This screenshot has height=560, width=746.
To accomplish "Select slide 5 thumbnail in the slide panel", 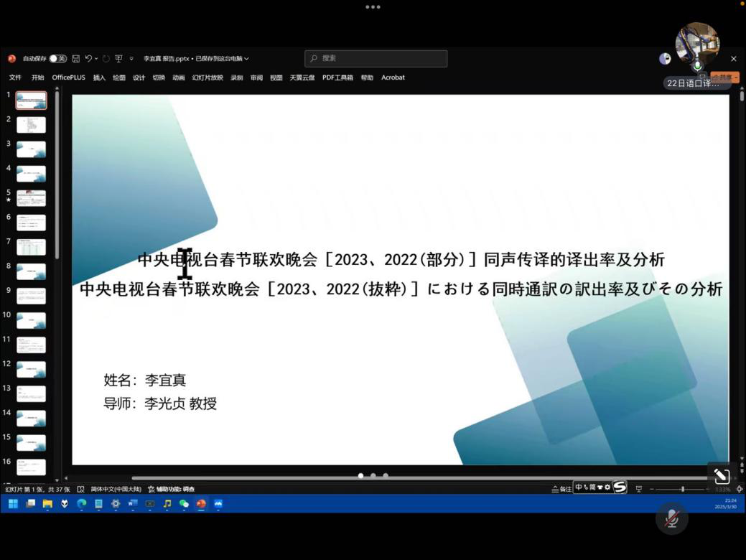I will tap(31, 197).
